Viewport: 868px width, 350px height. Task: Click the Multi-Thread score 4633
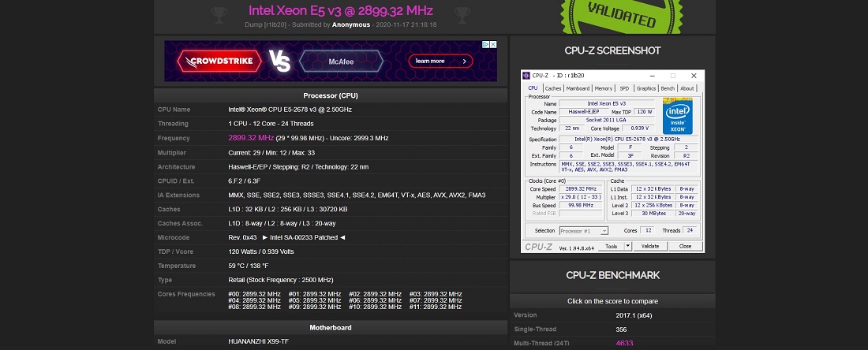click(624, 344)
